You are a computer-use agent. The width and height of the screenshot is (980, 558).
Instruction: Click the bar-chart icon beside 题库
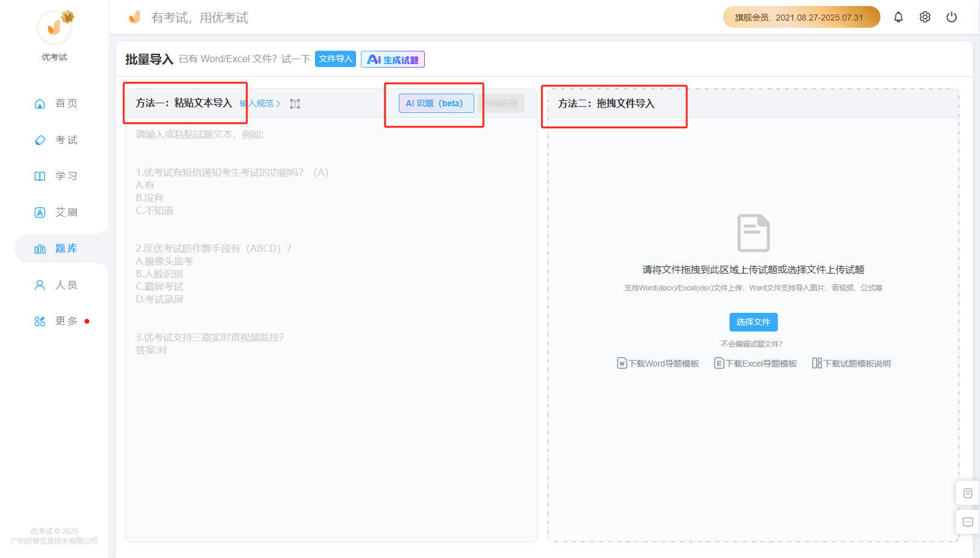pos(40,249)
